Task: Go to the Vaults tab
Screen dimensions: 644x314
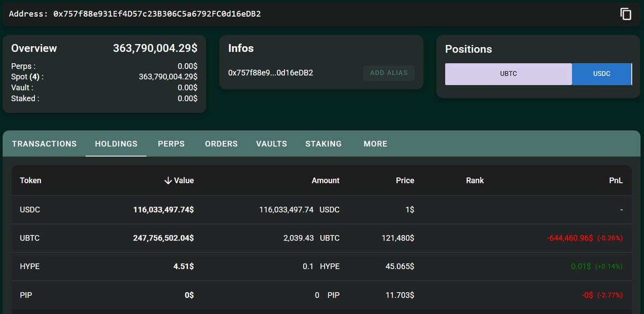Action: tap(272, 144)
